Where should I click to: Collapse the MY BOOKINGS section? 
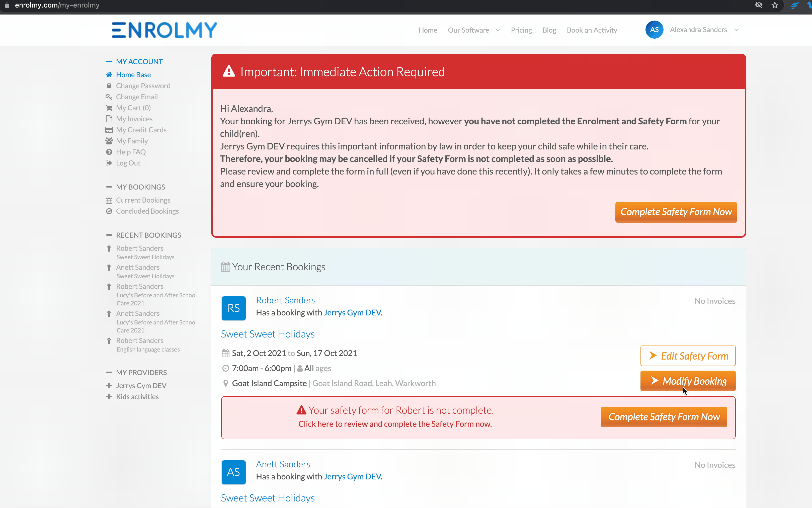pos(109,187)
